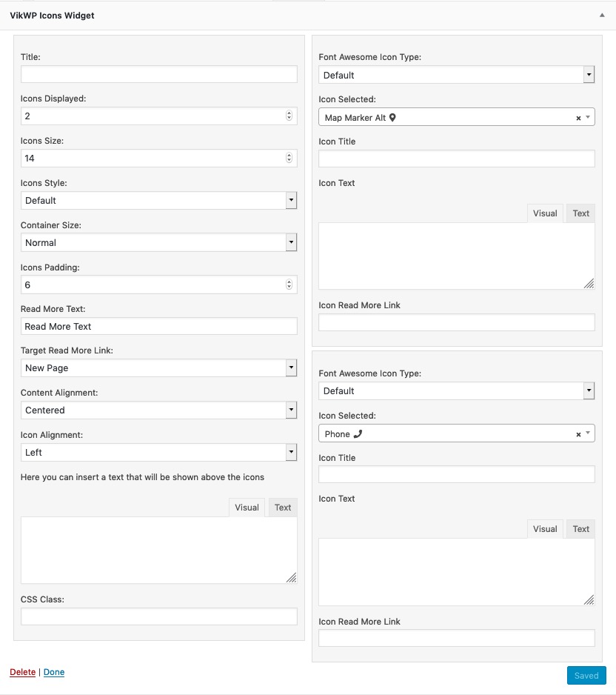Viewport: 616px width, 695px height.
Task: Open the Container Size dropdown
Action: (x=292, y=242)
